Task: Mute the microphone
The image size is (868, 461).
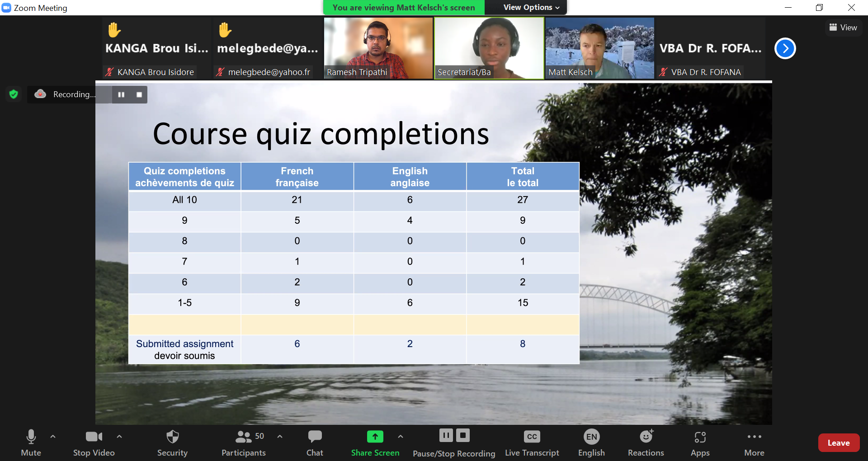Action: click(31, 443)
